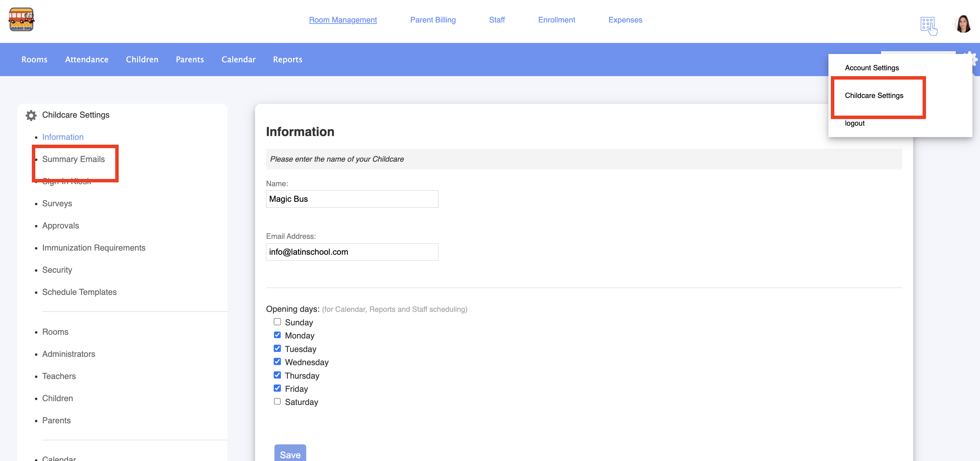Uncheck the Friday checkbox
This screenshot has height=461, width=980.
click(x=277, y=388)
